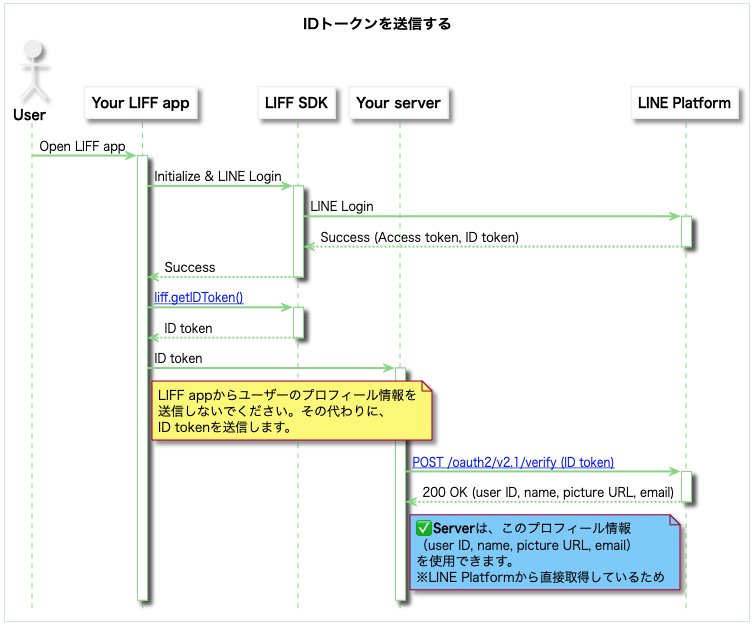Viewport: 755px width, 626px height.
Task: Select the LIFF SDK participant box
Action: (296, 103)
